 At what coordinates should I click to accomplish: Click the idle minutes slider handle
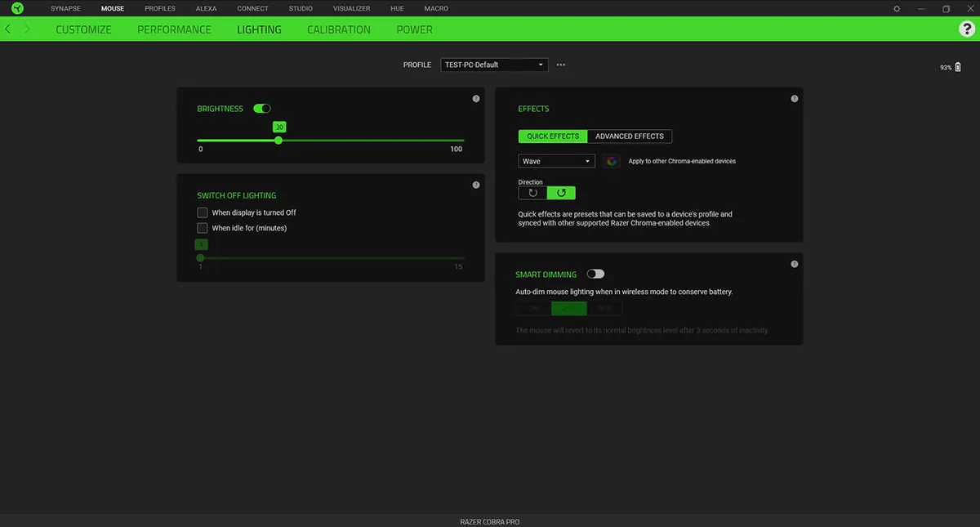200,257
